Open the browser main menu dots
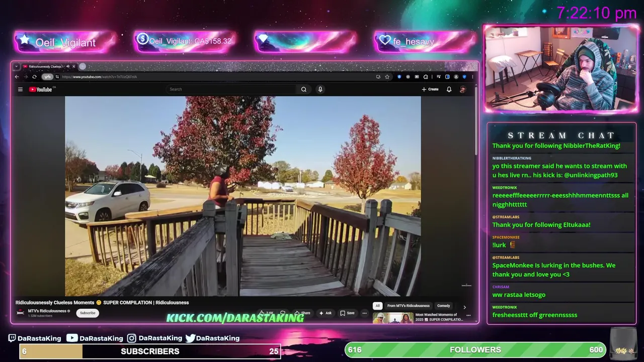 tap(472, 77)
